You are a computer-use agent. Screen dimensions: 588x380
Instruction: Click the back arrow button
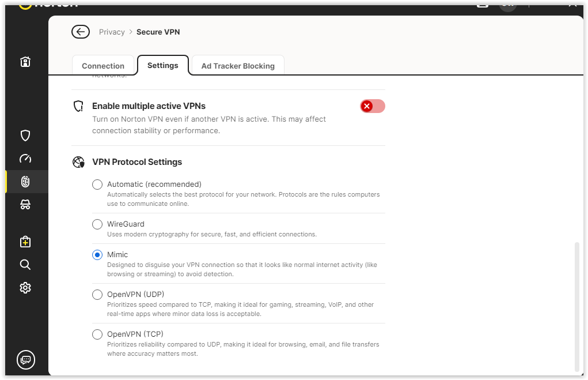click(81, 32)
